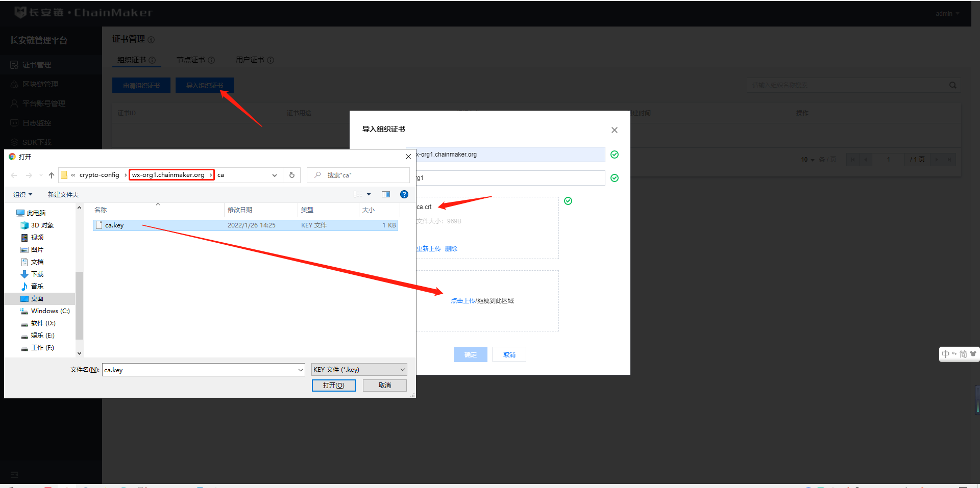
Task: Toggle the preview pane icon
Action: (x=386, y=194)
